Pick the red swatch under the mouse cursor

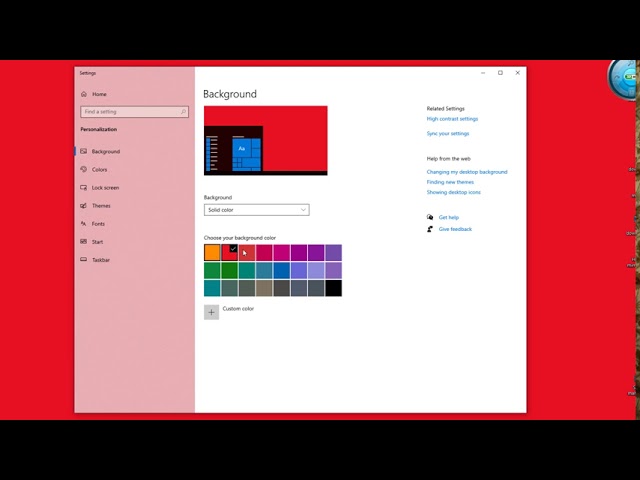tap(247, 253)
